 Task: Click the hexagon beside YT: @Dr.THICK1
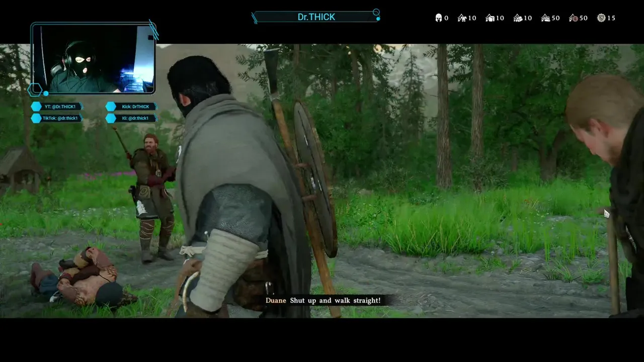click(36, 107)
